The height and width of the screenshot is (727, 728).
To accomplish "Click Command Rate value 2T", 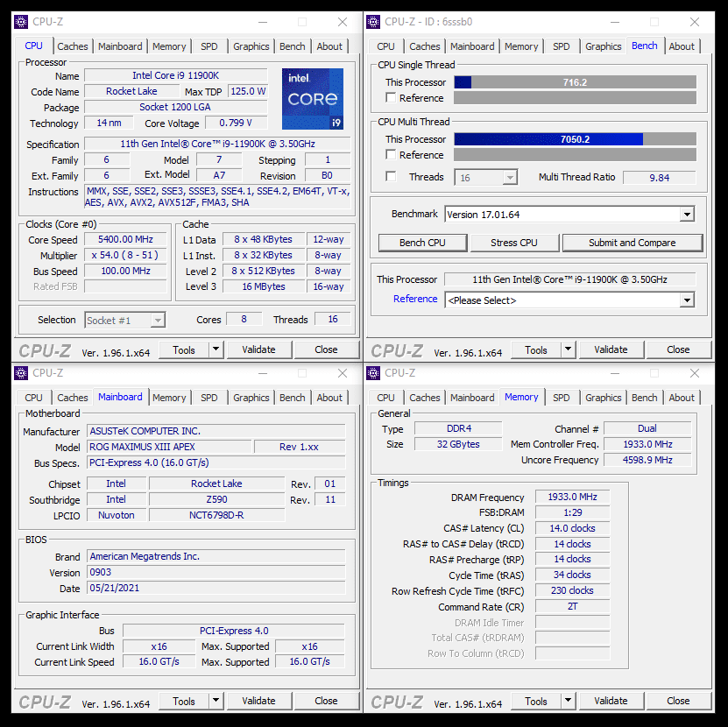I will pos(572,607).
